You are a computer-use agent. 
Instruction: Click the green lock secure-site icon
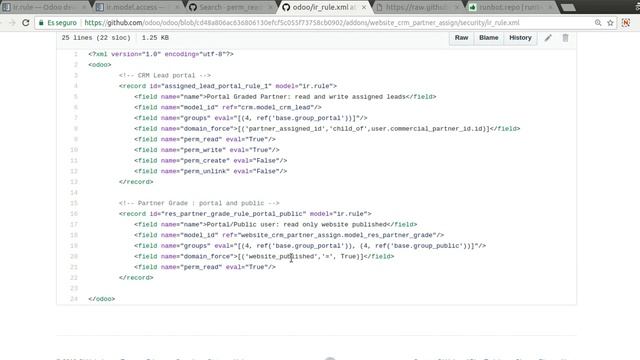click(x=41, y=23)
